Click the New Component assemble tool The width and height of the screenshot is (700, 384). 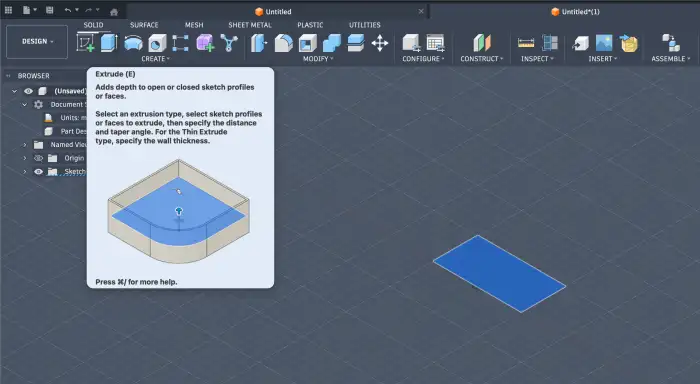pos(671,43)
